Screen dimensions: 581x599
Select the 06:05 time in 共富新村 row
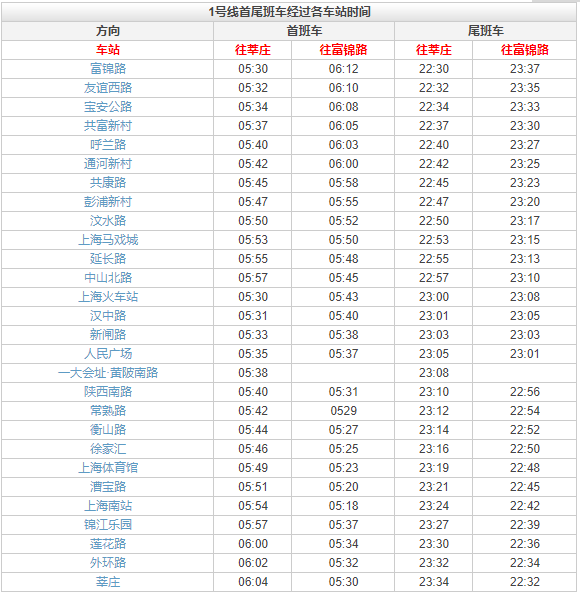(x=343, y=126)
